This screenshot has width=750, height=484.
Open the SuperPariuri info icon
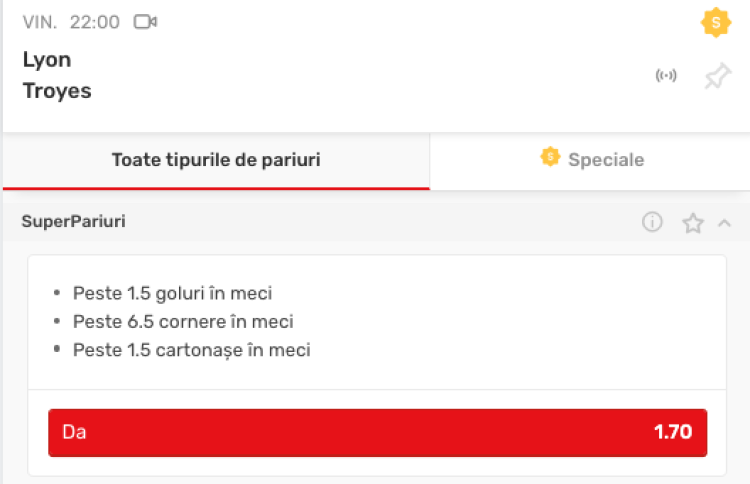pos(652,222)
